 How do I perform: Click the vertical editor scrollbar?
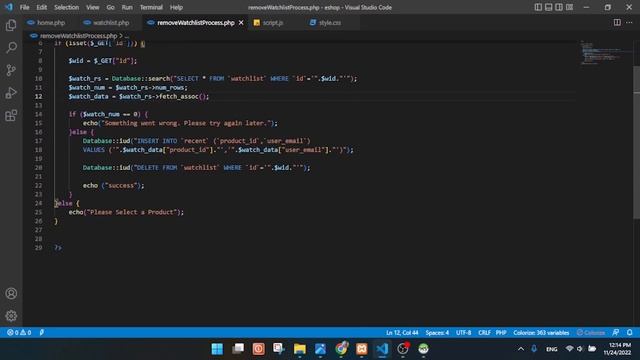point(636,143)
